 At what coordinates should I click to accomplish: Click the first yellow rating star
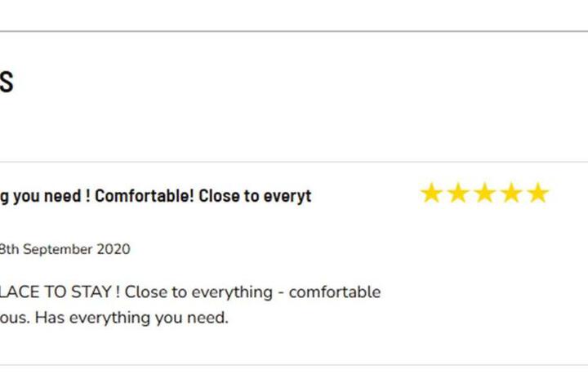point(431,193)
